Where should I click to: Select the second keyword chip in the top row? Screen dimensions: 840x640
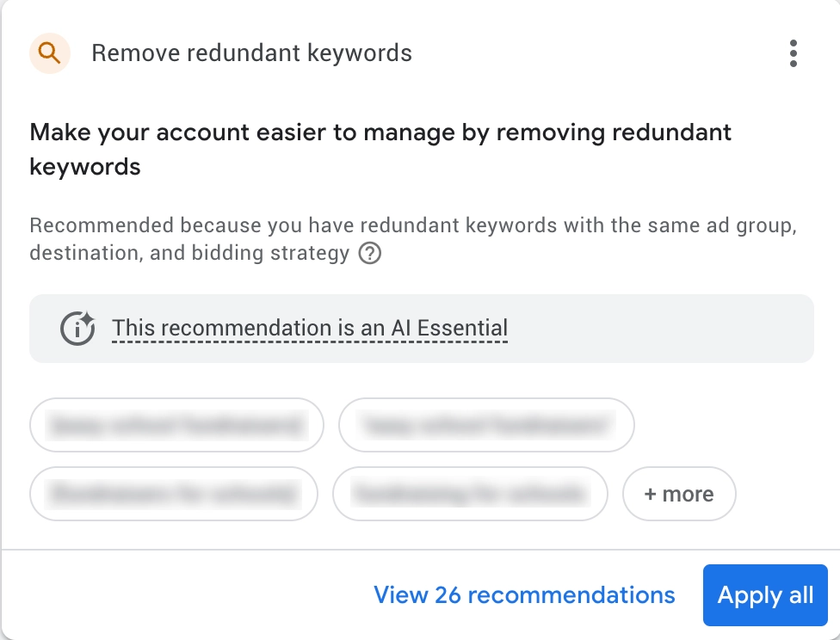(486, 425)
